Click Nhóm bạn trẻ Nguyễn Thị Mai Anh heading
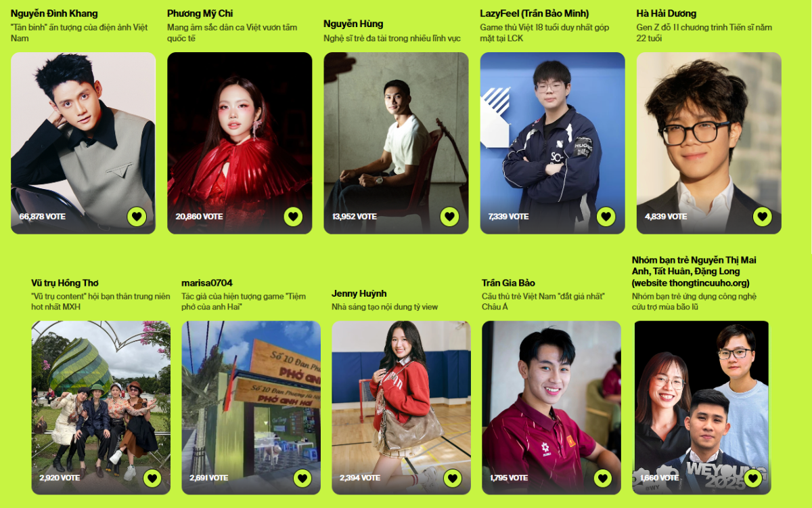 click(x=694, y=272)
